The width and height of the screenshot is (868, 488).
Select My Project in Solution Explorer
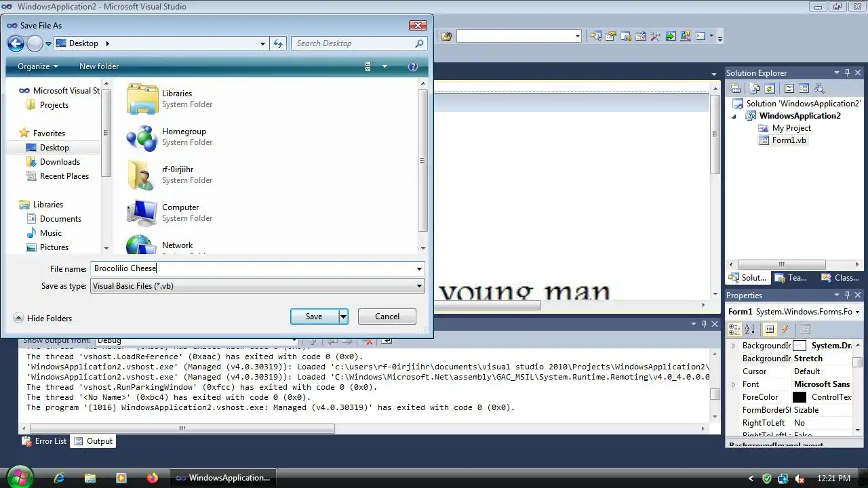click(x=785, y=128)
